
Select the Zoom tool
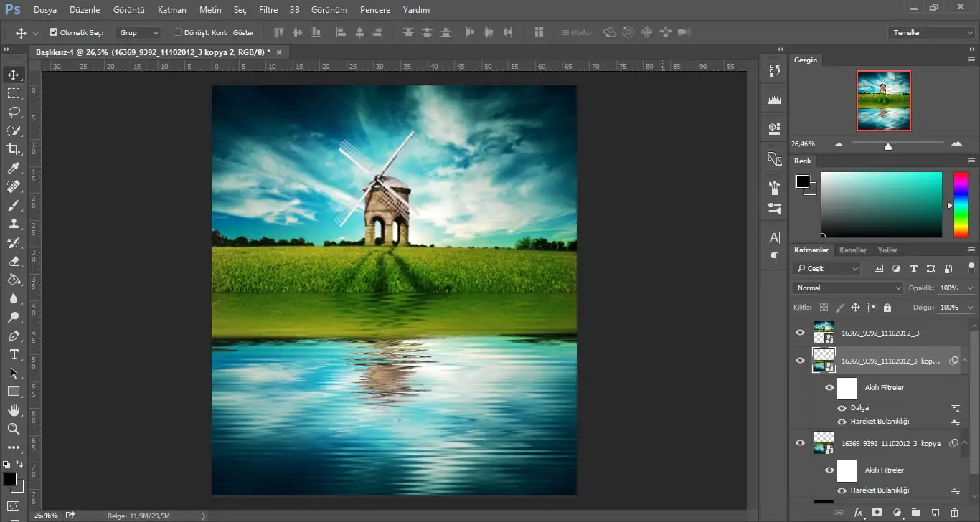click(x=14, y=429)
